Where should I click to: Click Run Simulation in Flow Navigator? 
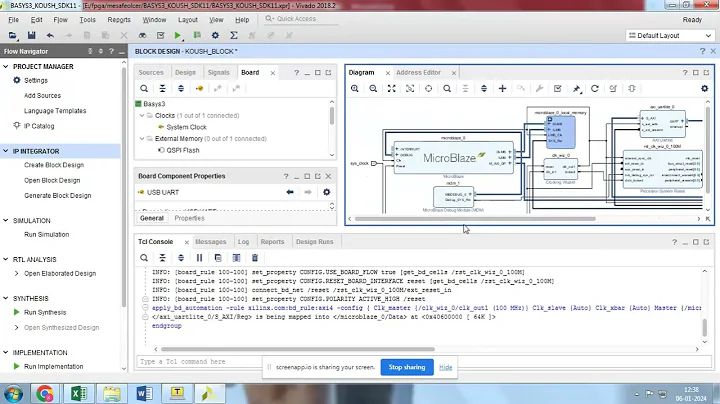(x=47, y=235)
